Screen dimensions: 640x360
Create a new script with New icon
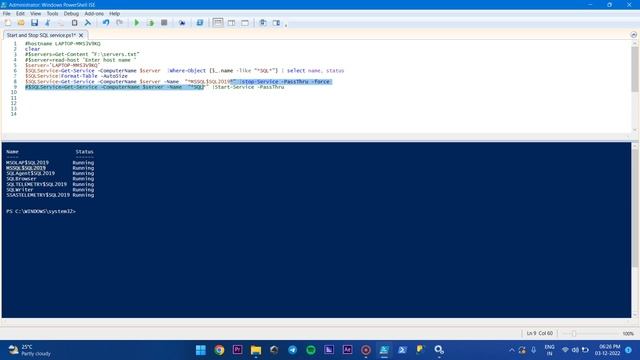coord(8,23)
